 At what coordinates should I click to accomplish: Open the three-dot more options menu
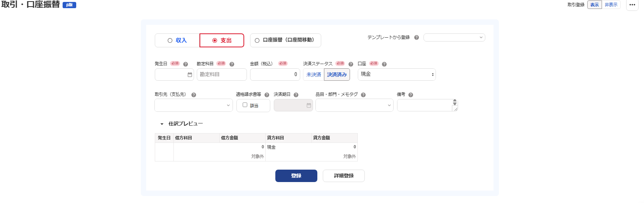632,5
